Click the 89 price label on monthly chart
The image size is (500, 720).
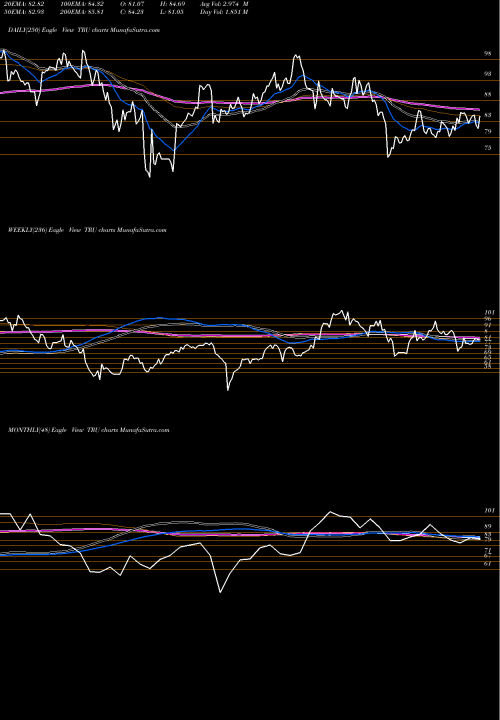(x=488, y=527)
